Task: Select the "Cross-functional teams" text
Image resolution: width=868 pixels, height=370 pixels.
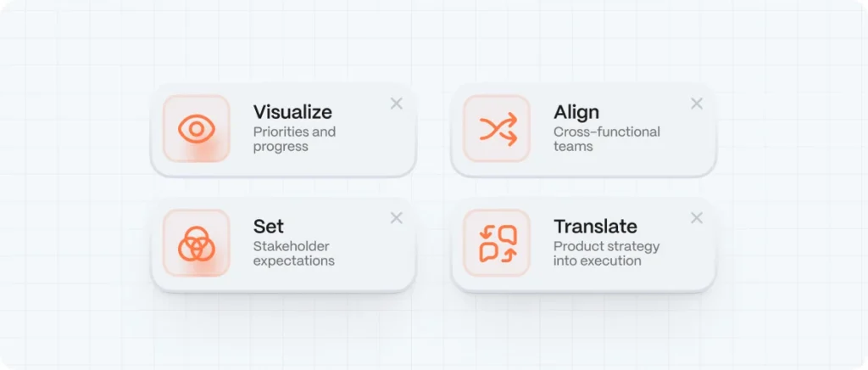Action: (x=606, y=139)
